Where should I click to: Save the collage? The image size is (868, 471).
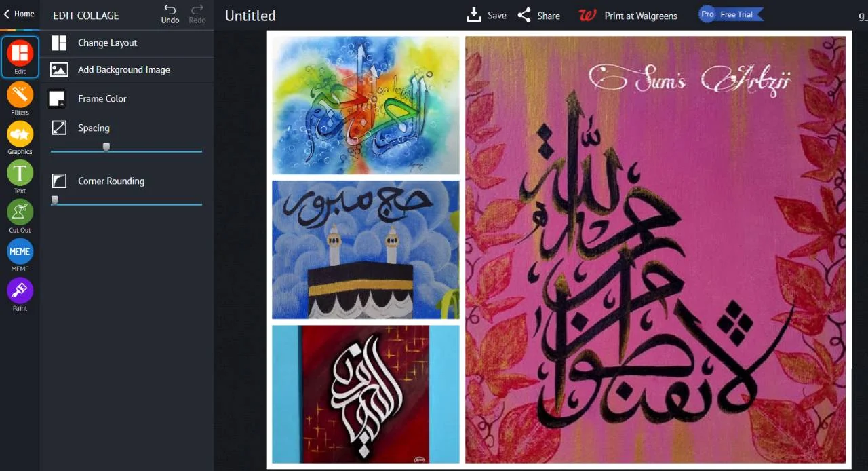click(487, 15)
